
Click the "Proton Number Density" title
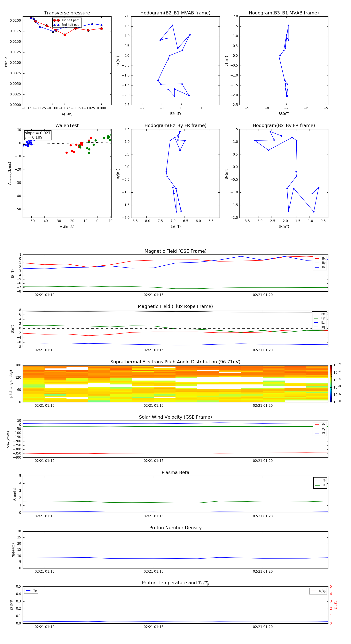coord(175,528)
